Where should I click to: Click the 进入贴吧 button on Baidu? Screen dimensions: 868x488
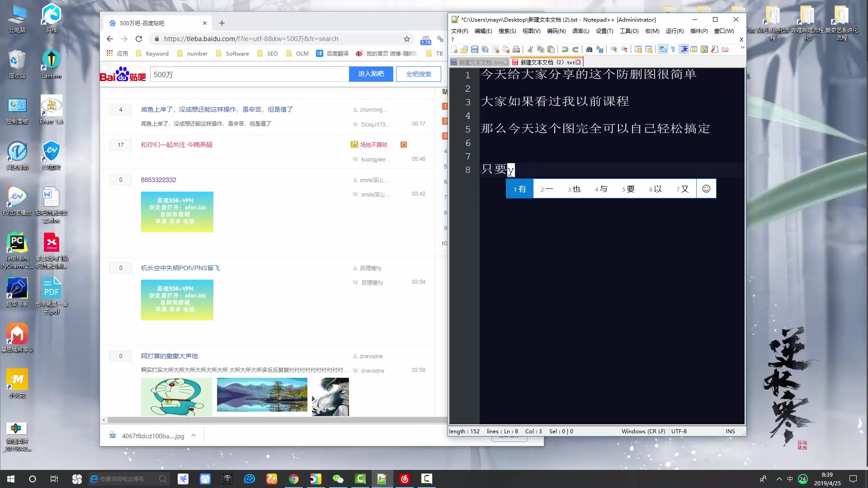click(370, 74)
